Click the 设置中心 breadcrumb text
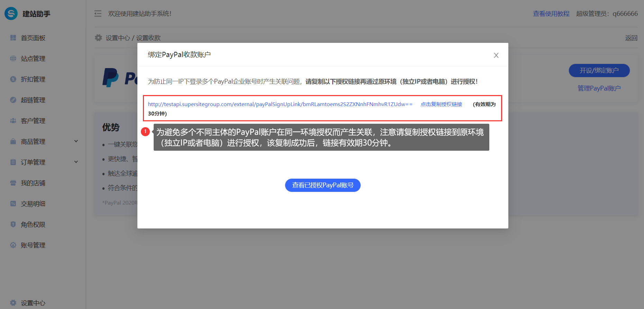644x309 pixels. point(118,38)
